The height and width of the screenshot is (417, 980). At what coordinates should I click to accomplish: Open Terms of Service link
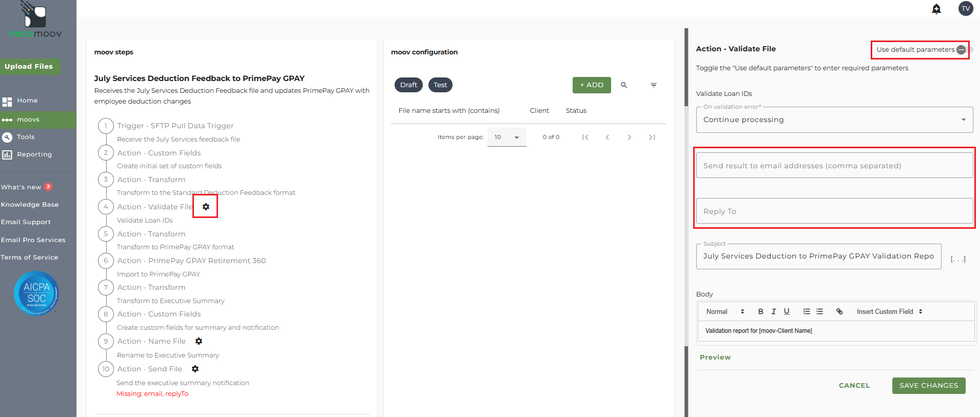tap(29, 257)
